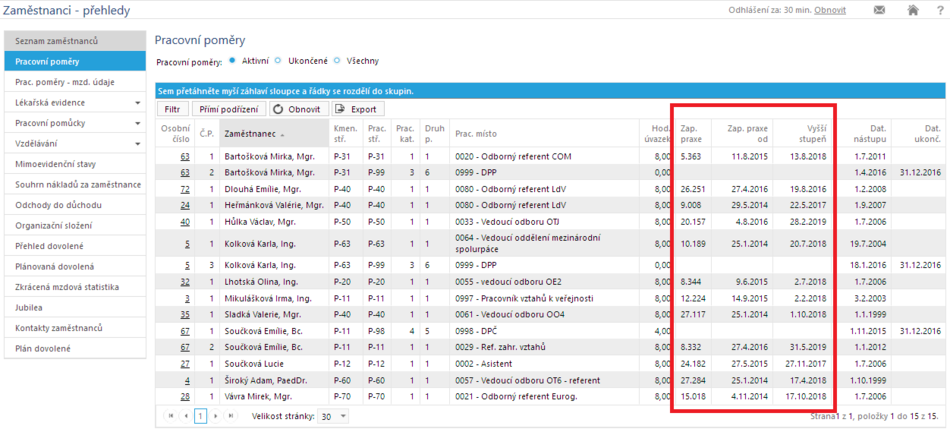Image resolution: width=950 pixels, height=432 pixels.
Task: Open personal number 28 link
Action: pyautogui.click(x=185, y=396)
